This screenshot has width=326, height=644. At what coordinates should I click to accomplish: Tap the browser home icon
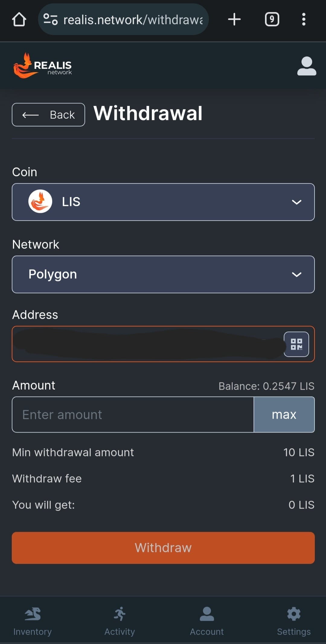[x=19, y=20]
